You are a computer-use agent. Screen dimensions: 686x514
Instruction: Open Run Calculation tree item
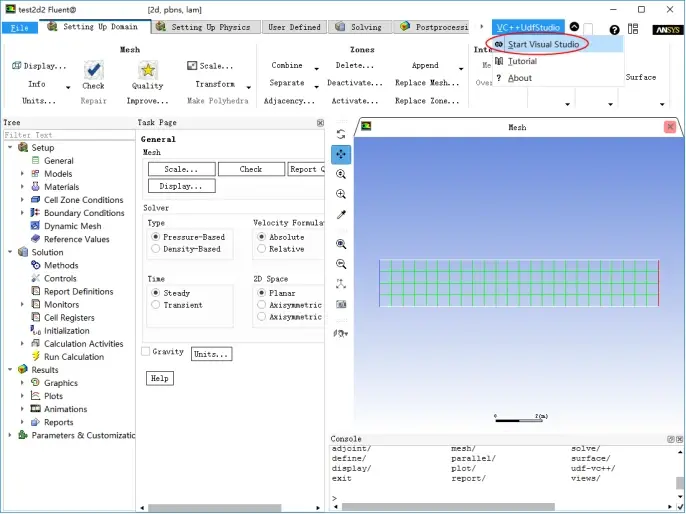pos(74,357)
